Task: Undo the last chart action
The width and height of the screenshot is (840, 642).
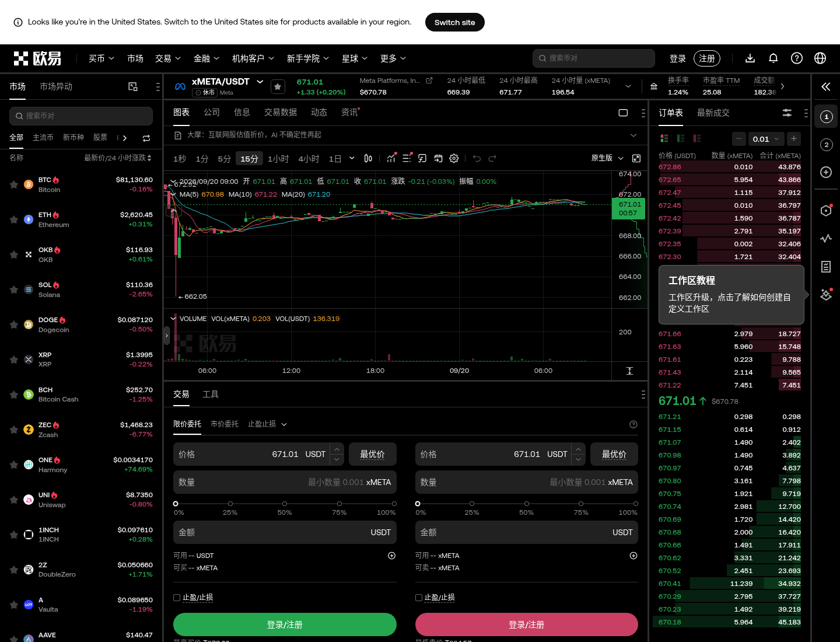Action: click(x=477, y=158)
